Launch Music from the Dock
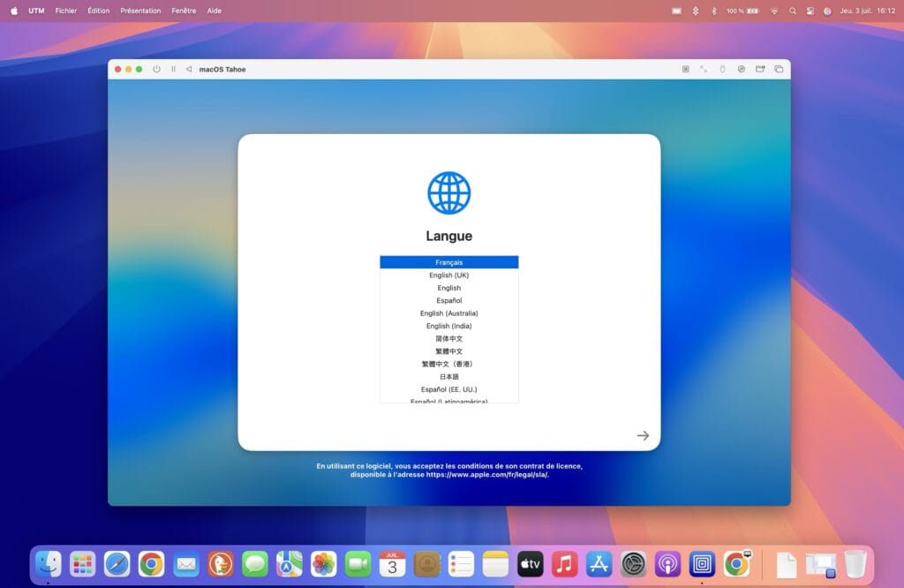 click(x=564, y=564)
